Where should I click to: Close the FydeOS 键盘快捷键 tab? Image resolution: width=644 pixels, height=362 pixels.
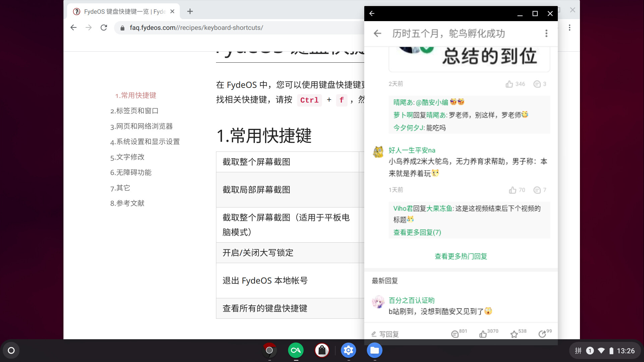click(x=172, y=11)
